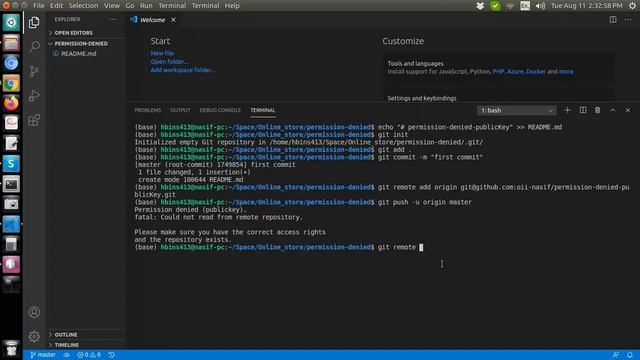
Task: Switch to the Problems tab
Action: pos(148,110)
